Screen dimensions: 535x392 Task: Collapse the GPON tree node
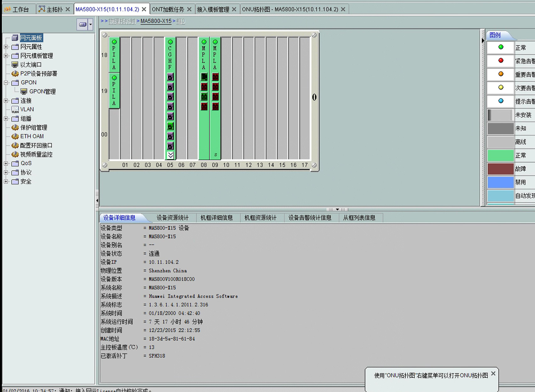[x=6, y=83]
